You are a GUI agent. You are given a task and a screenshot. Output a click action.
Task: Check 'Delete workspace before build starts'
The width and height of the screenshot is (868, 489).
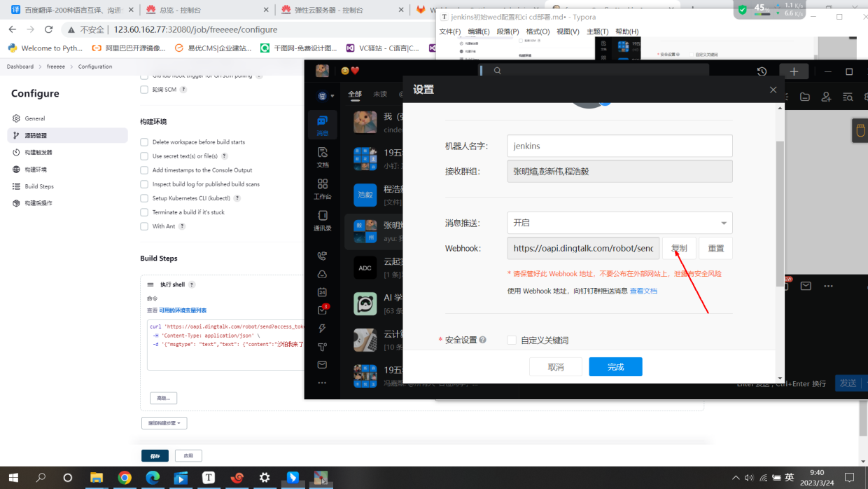point(144,142)
